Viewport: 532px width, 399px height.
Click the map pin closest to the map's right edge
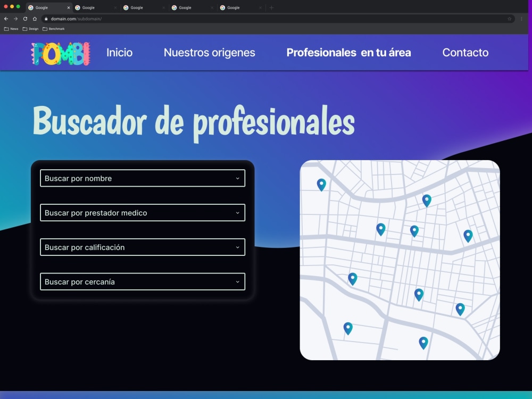[468, 236]
